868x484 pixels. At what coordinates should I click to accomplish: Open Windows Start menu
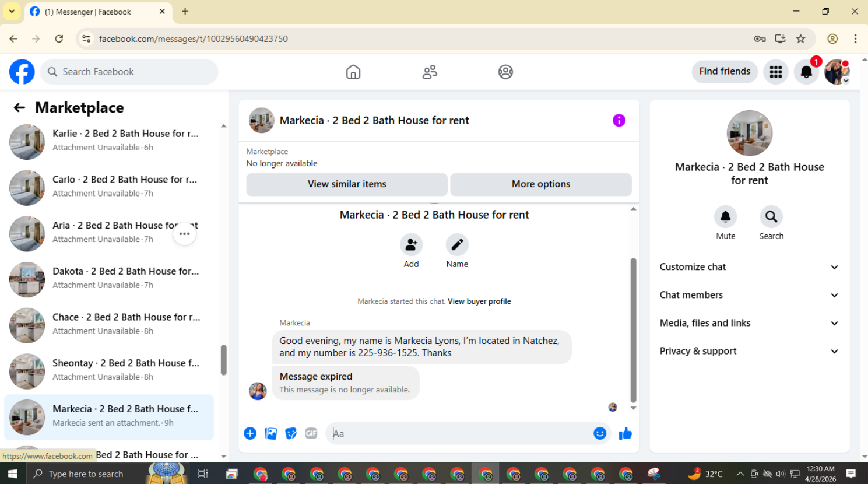(x=13, y=474)
